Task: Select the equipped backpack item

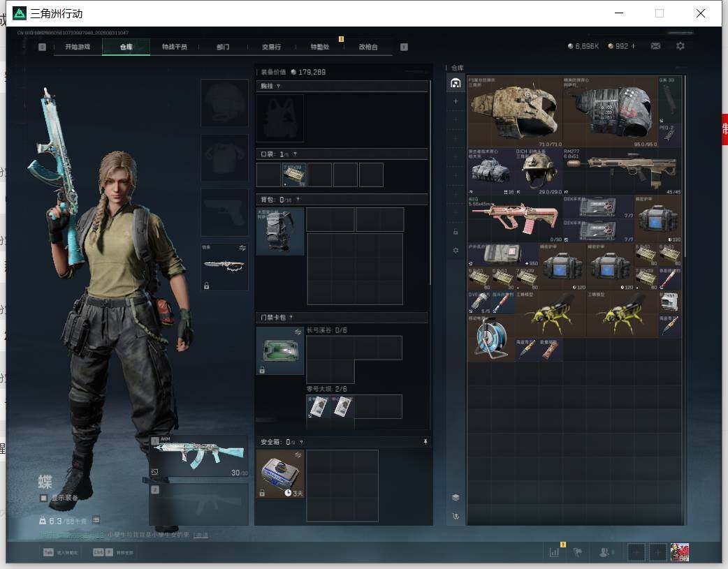Action: tap(280, 231)
